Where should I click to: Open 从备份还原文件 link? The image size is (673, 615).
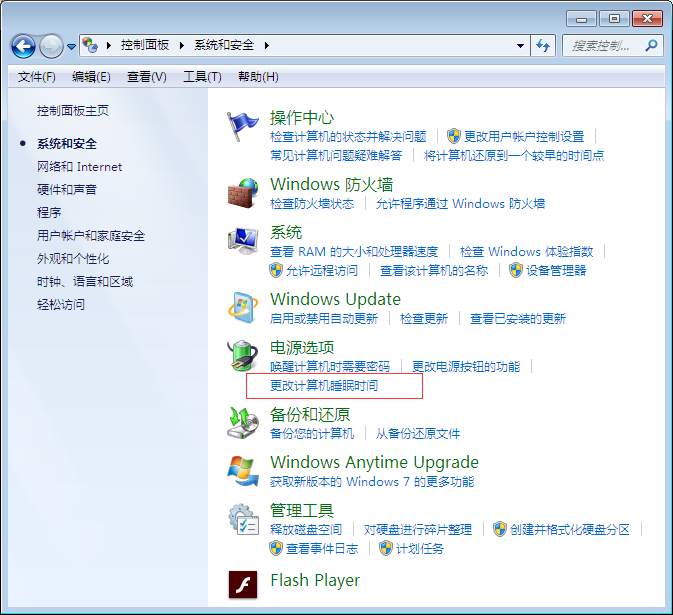[418, 433]
